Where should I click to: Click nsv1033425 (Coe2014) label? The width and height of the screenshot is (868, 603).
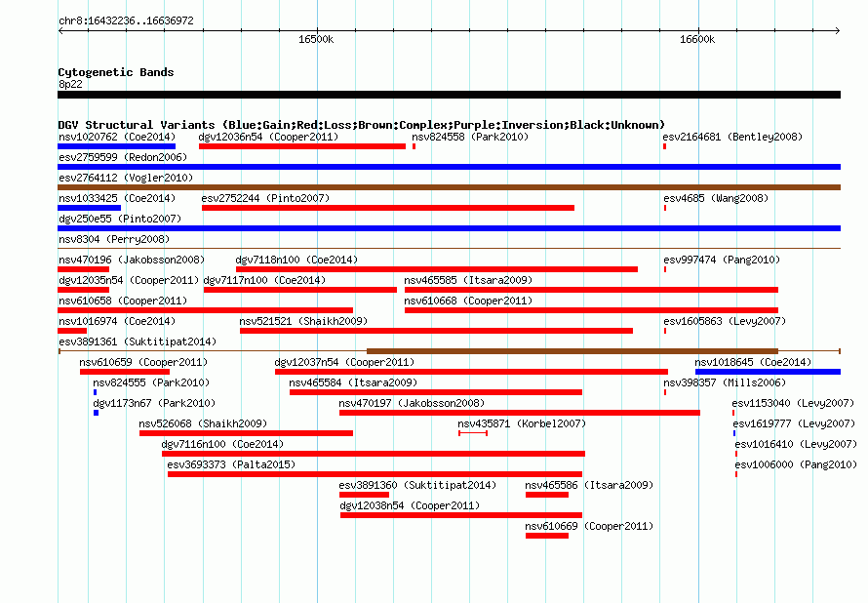pyautogui.click(x=117, y=198)
